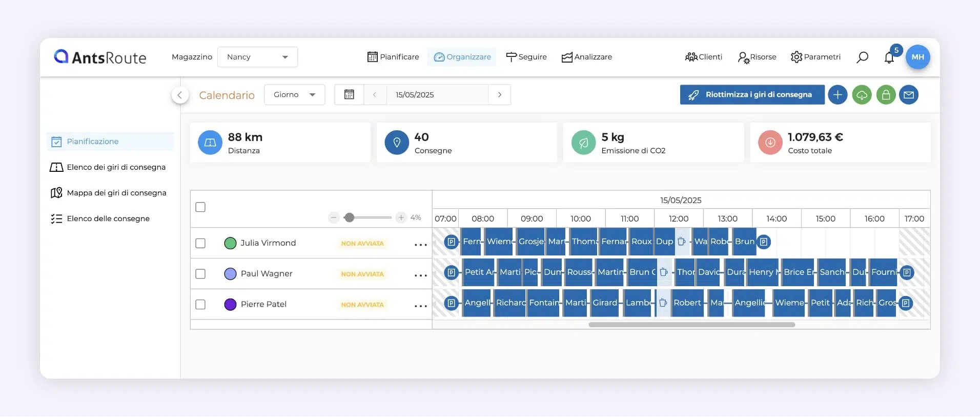Click the blue plus add button

(838, 95)
